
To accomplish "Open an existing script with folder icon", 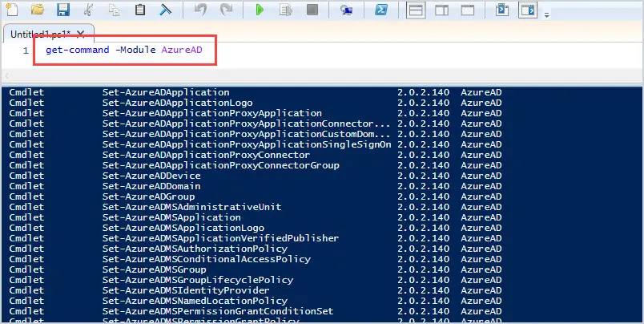I will click(x=38, y=9).
